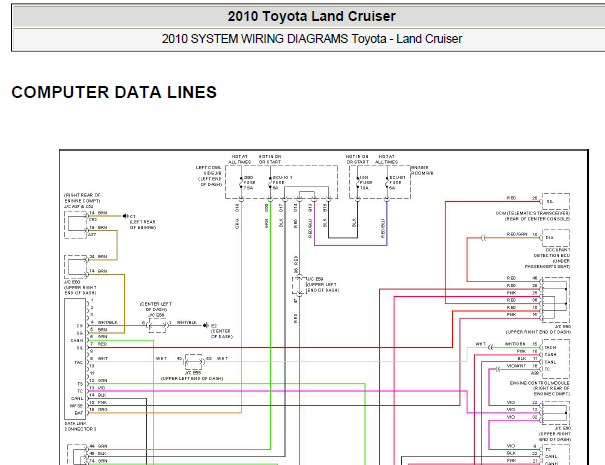The image size is (605, 465).
Task: Click the ECU-IG 1 FUSE 5A label
Action: tap(282, 183)
